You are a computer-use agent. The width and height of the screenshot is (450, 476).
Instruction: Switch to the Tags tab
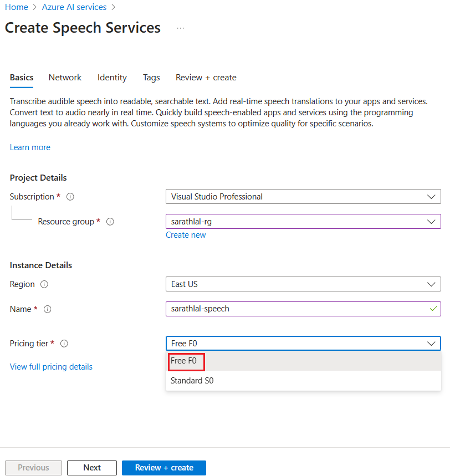[x=151, y=78]
